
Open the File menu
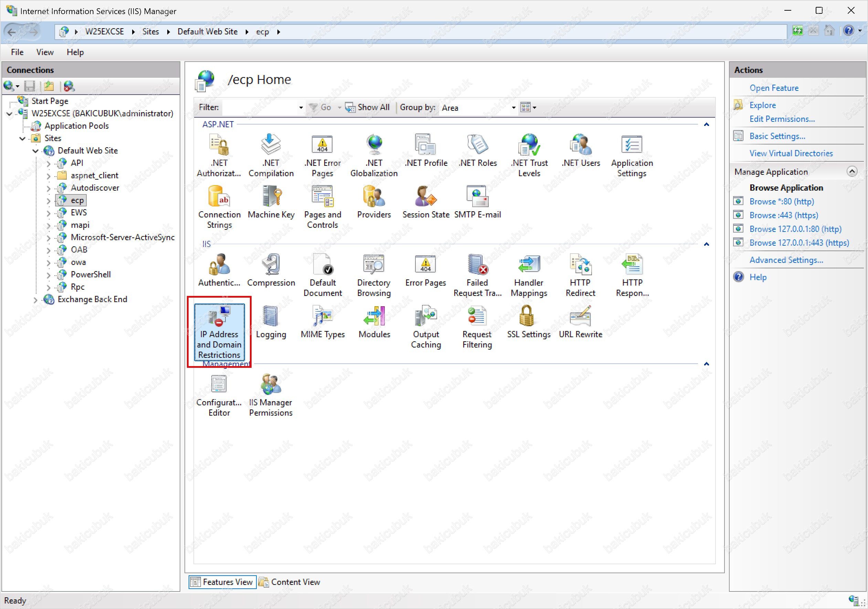click(18, 52)
